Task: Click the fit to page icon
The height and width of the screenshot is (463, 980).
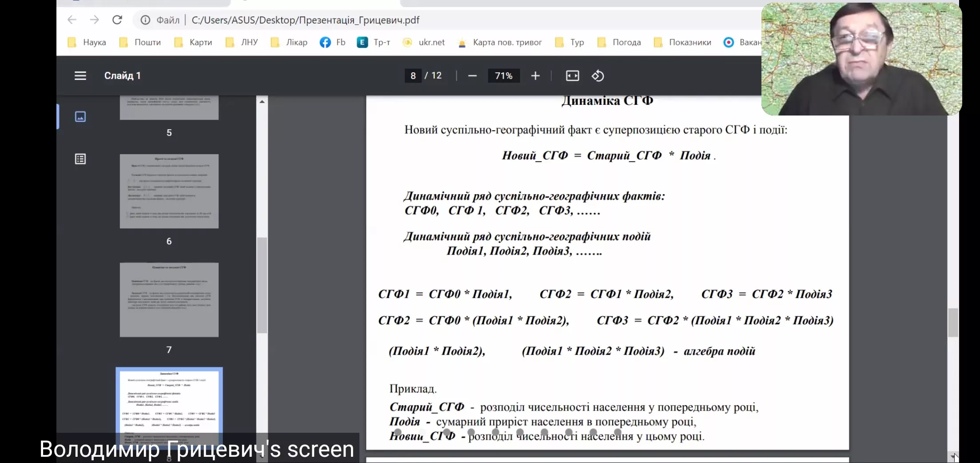Action: [572, 76]
